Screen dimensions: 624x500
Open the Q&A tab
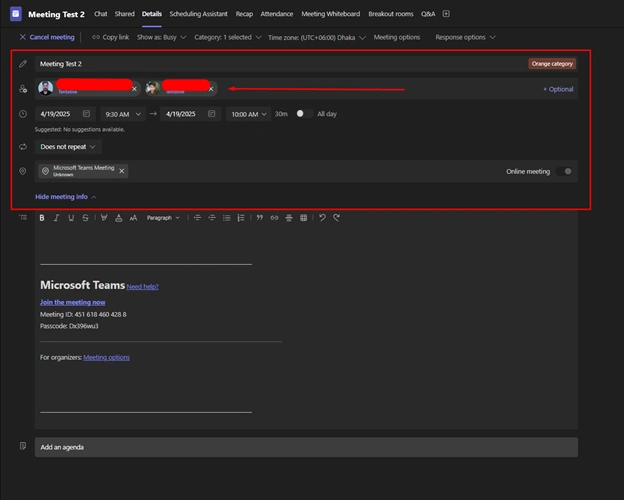[x=428, y=14]
